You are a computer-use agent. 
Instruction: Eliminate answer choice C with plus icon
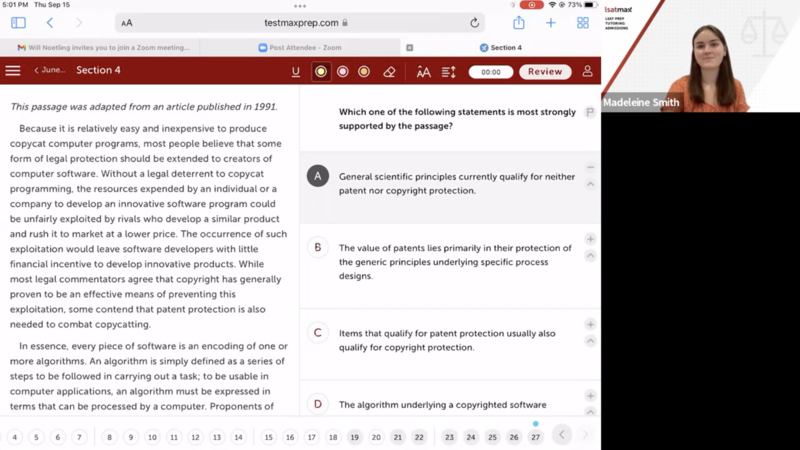[x=590, y=325]
